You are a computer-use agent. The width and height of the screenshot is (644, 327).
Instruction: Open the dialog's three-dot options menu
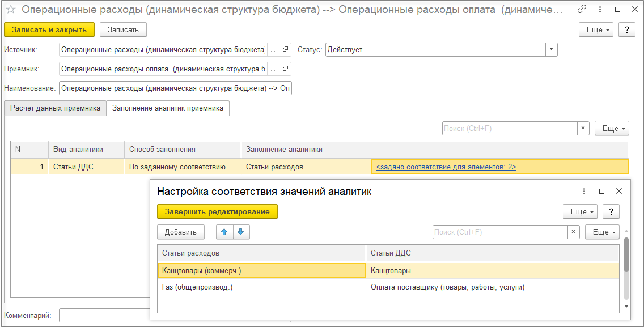pos(584,192)
